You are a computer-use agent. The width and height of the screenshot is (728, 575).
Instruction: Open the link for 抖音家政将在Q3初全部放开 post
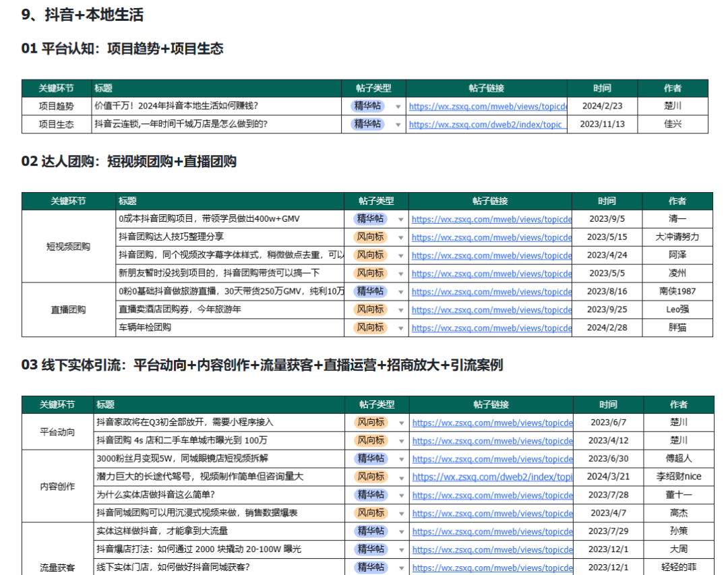(492, 423)
